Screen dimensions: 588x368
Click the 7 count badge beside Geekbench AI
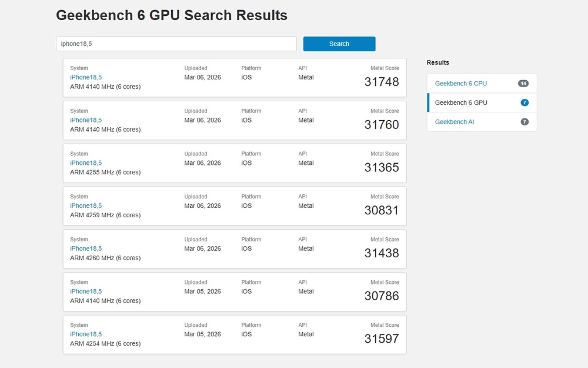pos(524,122)
